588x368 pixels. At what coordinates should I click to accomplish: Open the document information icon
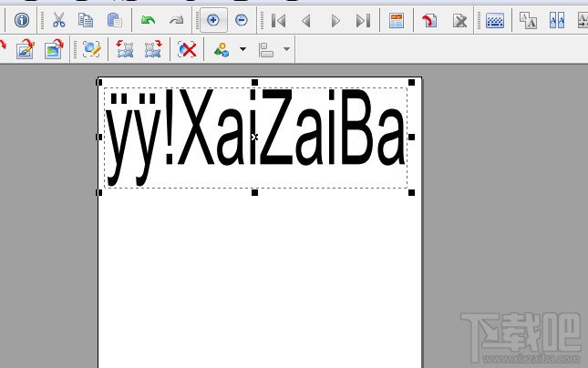[x=22, y=20]
